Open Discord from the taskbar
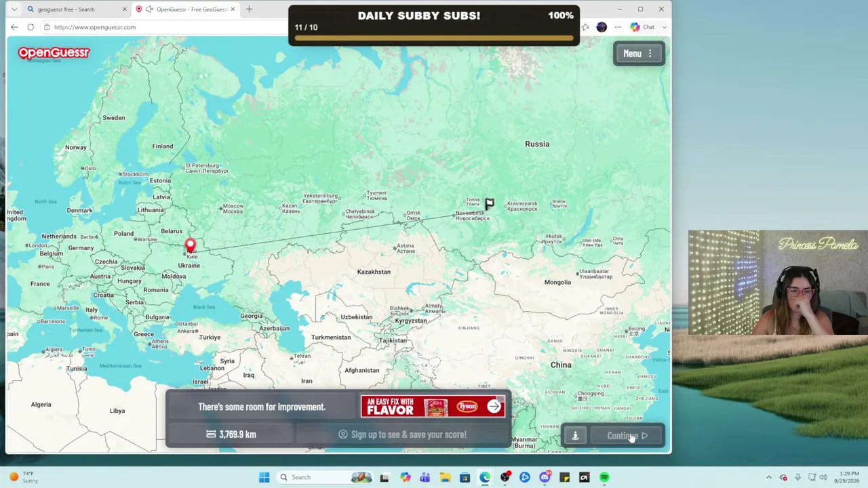 (545, 477)
